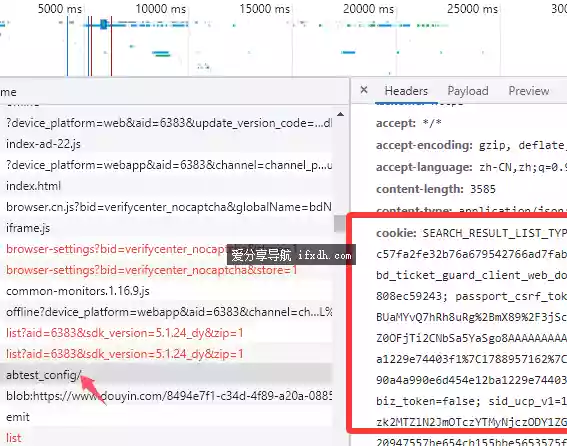This screenshot has height=446, width=567.
Task: Select the offline?device_platform=webapp request
Action: 166,312
